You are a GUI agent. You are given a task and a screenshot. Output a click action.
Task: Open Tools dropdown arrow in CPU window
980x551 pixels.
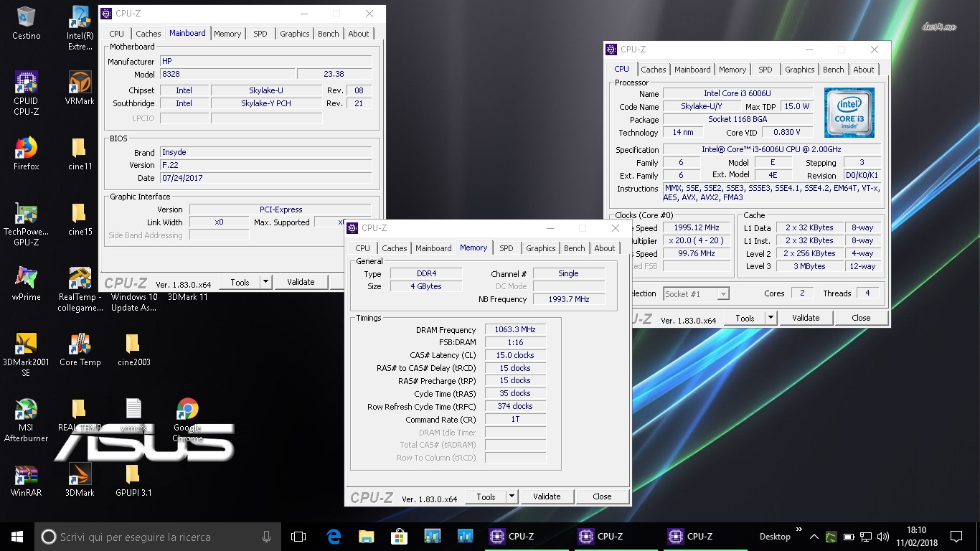click(x=771, y=318)
